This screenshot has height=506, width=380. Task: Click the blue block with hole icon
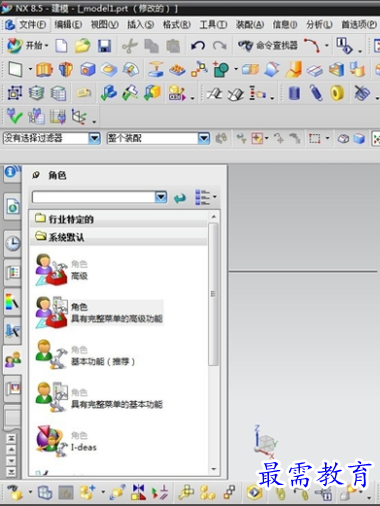pos(87,69)
